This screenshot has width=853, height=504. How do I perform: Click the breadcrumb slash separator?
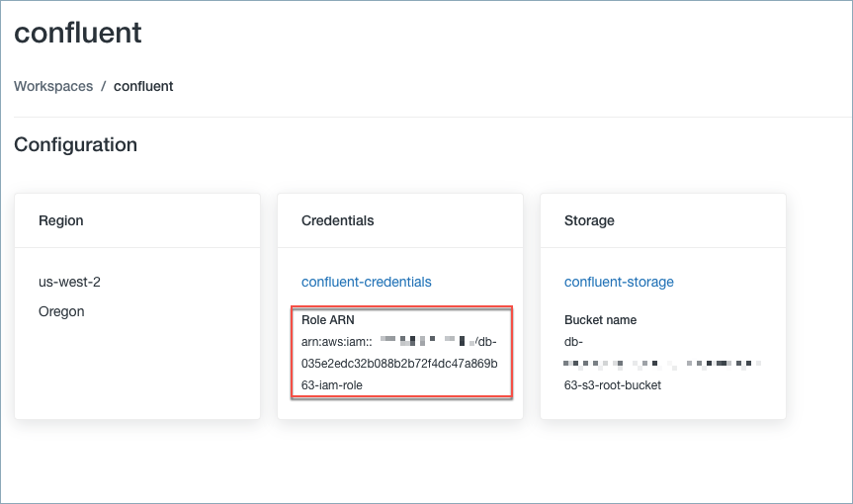(x=104, y=86)
